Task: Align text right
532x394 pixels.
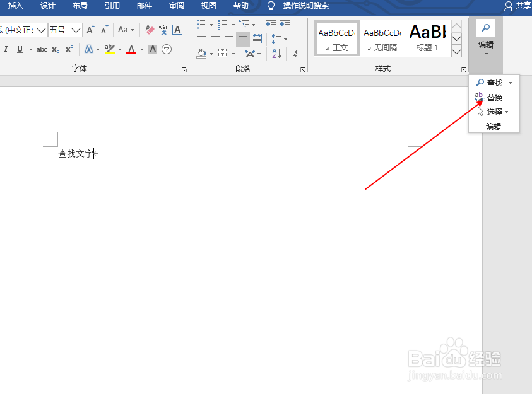Action: point(229,39)
